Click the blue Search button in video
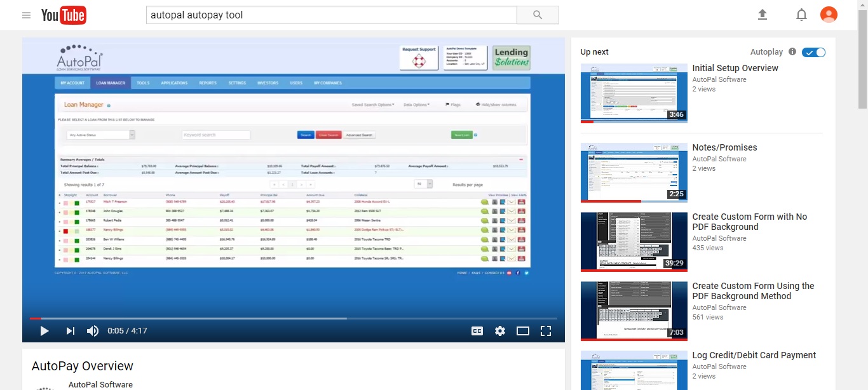The height and width of the screenshot is (390, 868). point(306,135)
